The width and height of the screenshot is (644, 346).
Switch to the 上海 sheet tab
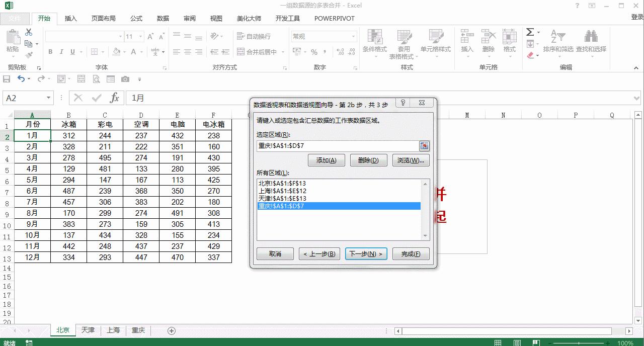113,330
